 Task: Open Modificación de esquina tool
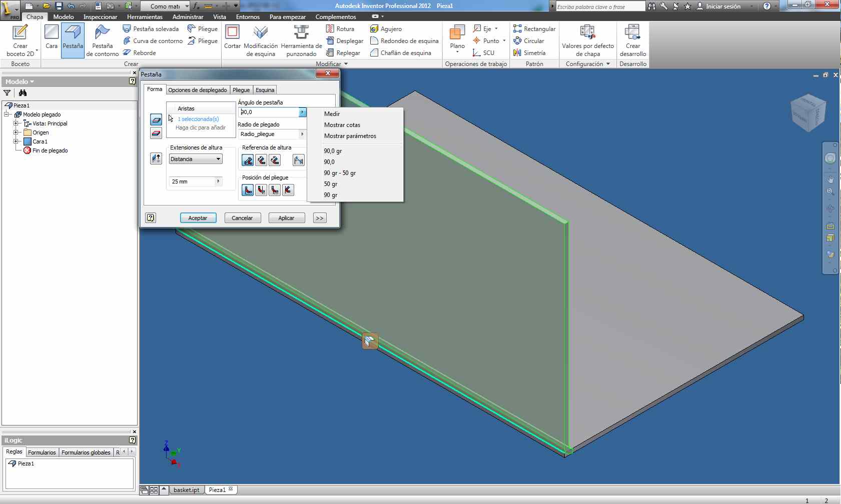pyautogui.click(x=261, y=40)
